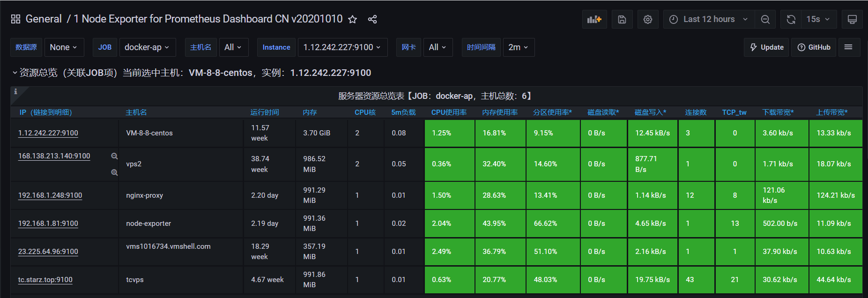Open detail link 23.225.64.96:9100
Image resolution: width=868 pixels, height=298 pixels.
[x=48, y=252]
